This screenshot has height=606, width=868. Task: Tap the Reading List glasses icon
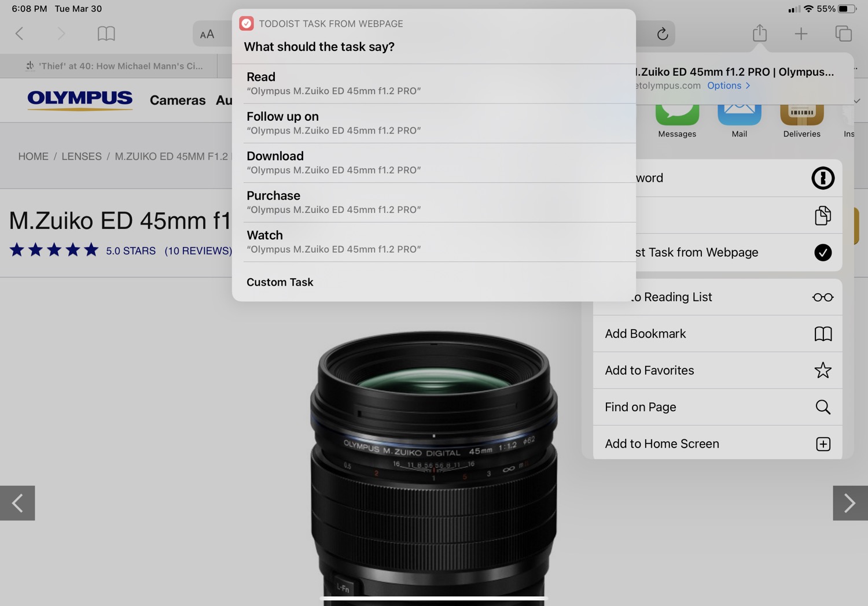pyautogui.click(x=823, y=297)
